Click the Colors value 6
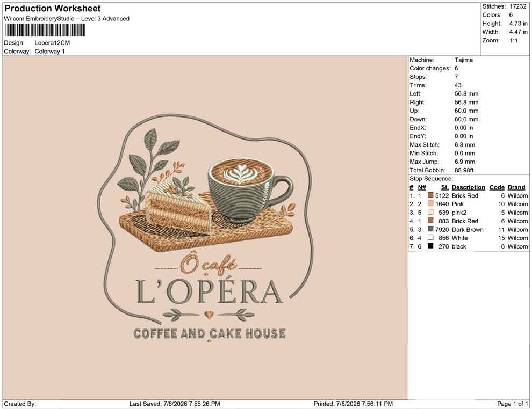Viewport: 532px width, 409px height. point(511,15)
